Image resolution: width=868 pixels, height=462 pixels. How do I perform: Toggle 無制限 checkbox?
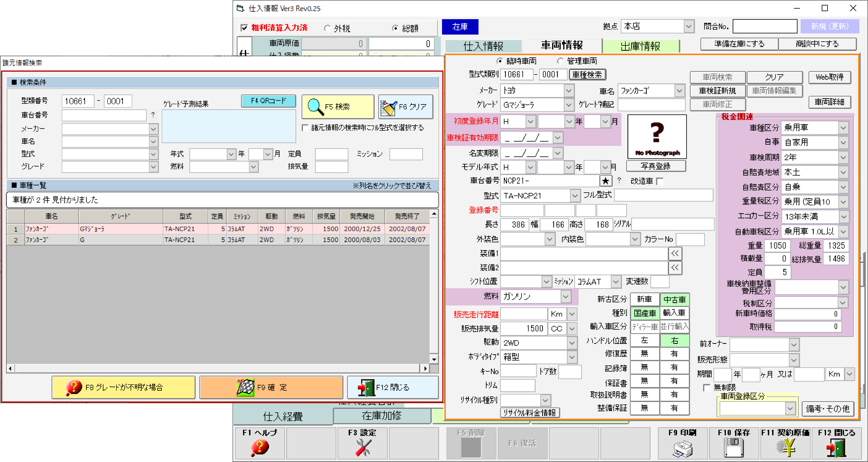click(707, 387)
